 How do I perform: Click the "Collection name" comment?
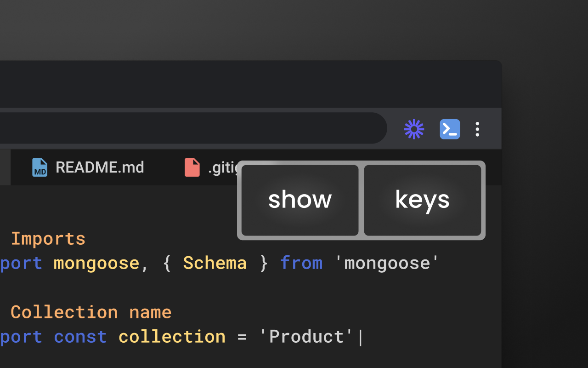[91, 312]
